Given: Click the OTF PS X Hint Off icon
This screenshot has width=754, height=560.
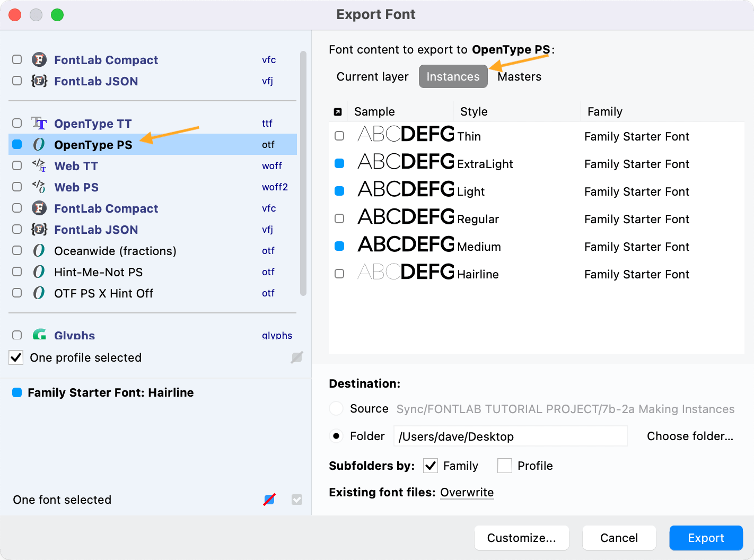Looking at the screenshot, I should [39, 293].
